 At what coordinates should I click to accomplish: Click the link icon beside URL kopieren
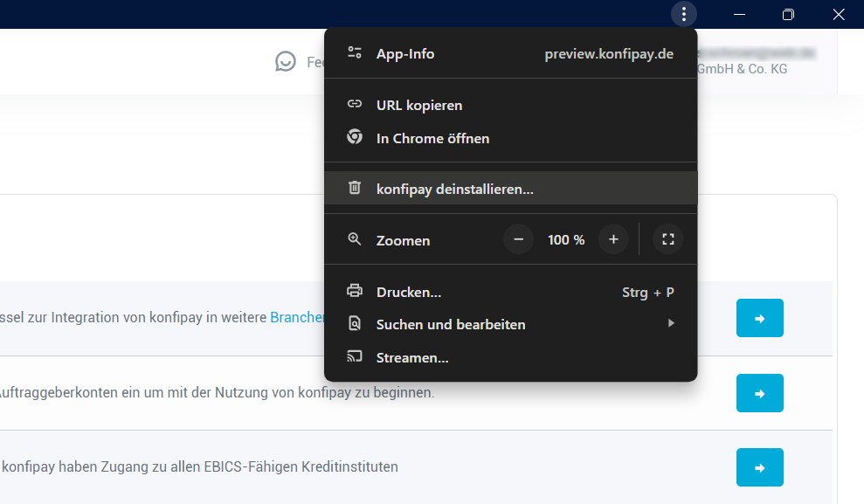pyautogui.click(x=355, y=105)
